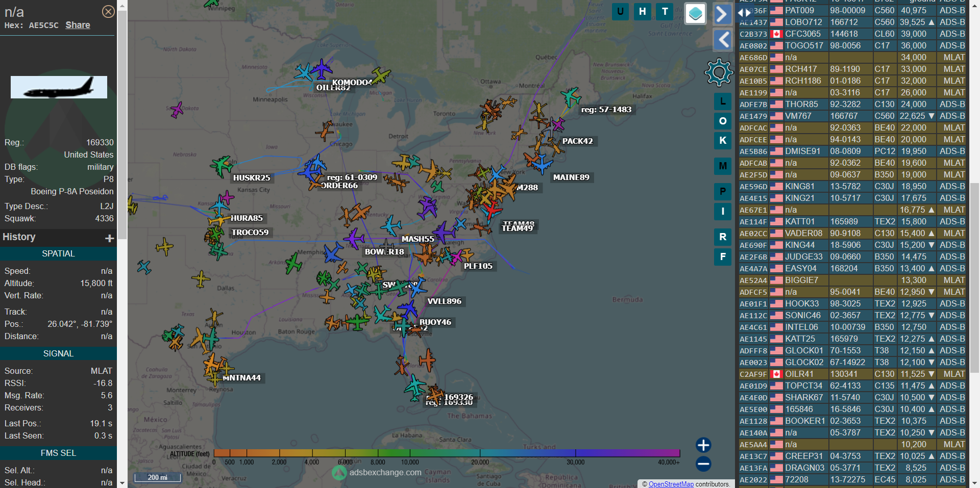Select the RCH417 row in table

[x=852, y=69]
